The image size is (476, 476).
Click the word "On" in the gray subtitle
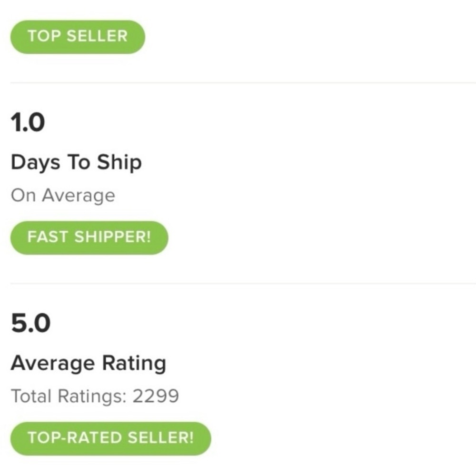coord(24,196)
